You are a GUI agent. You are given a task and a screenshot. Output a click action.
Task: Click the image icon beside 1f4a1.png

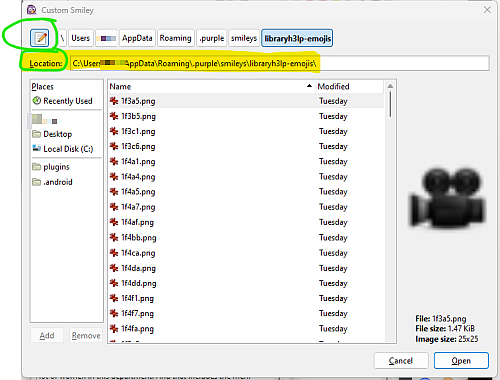pos(114,161)
